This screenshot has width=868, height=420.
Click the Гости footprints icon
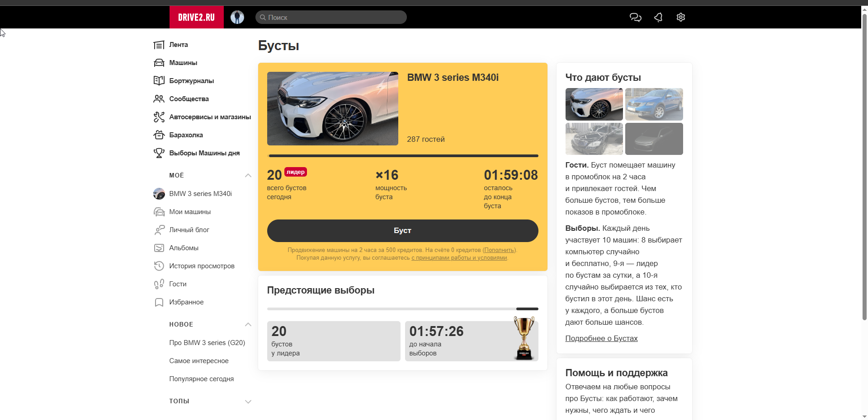(159, 284)
